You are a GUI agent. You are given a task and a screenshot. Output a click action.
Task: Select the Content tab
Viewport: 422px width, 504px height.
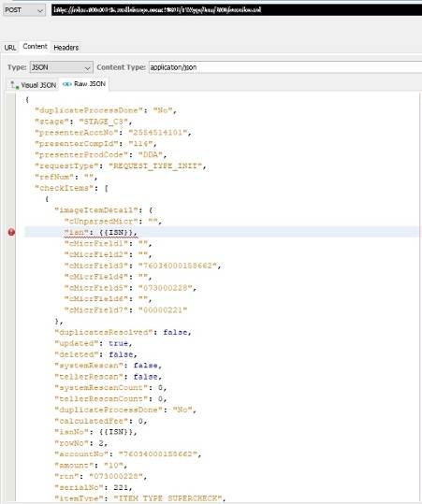pyautogui.click(x=35, y=47)
